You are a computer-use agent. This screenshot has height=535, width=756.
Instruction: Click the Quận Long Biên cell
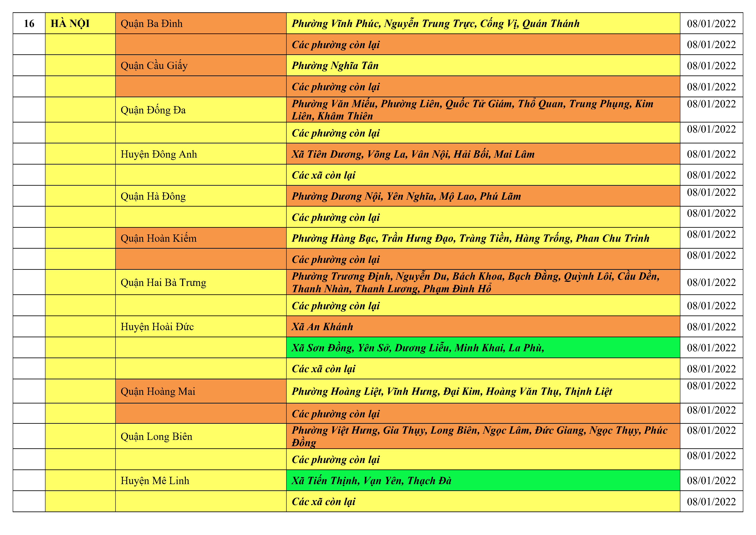pyautogui.click(x=156, y=436)
